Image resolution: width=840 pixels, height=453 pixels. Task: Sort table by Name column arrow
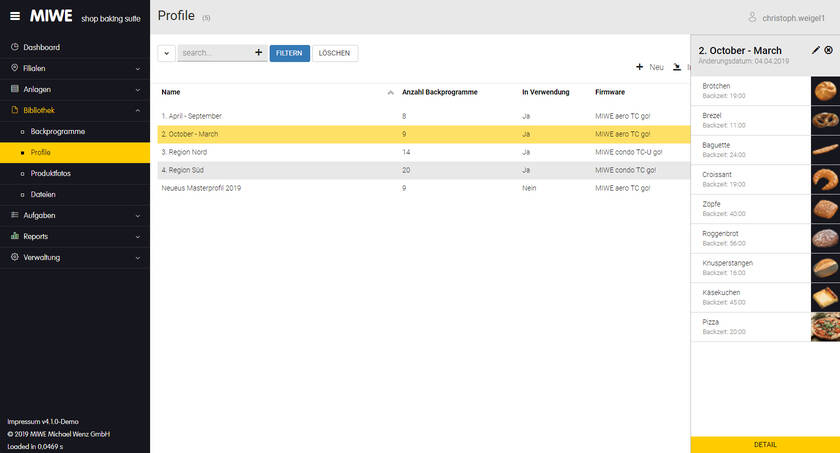tap(390, 92)
